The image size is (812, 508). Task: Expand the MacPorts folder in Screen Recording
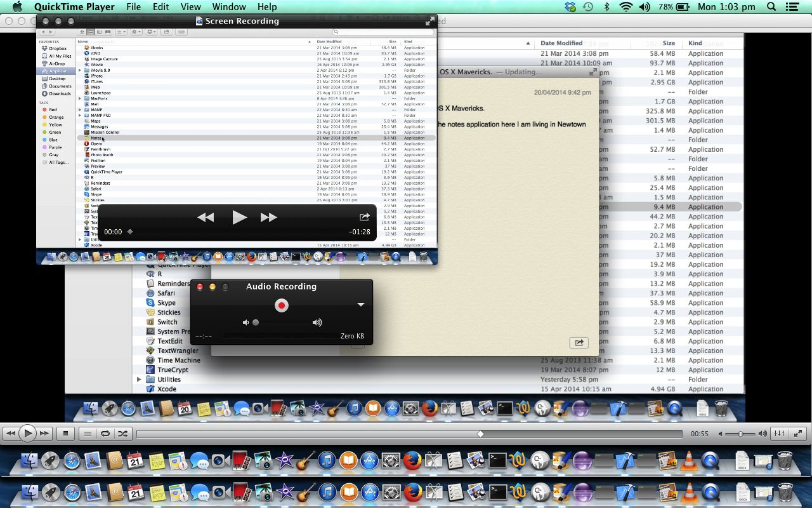(x=80, y=98)
